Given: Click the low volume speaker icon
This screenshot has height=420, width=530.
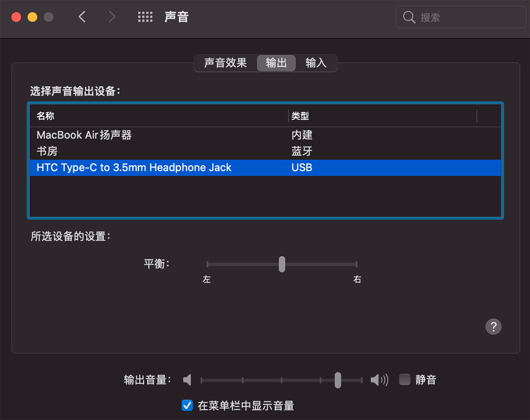Looking at the screenshot, I should [188, 380].
